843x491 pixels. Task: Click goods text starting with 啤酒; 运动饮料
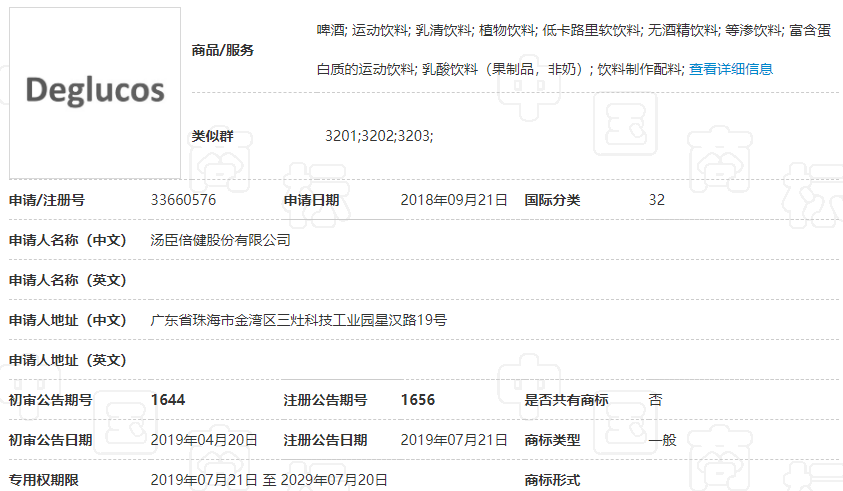pos(574,30)
